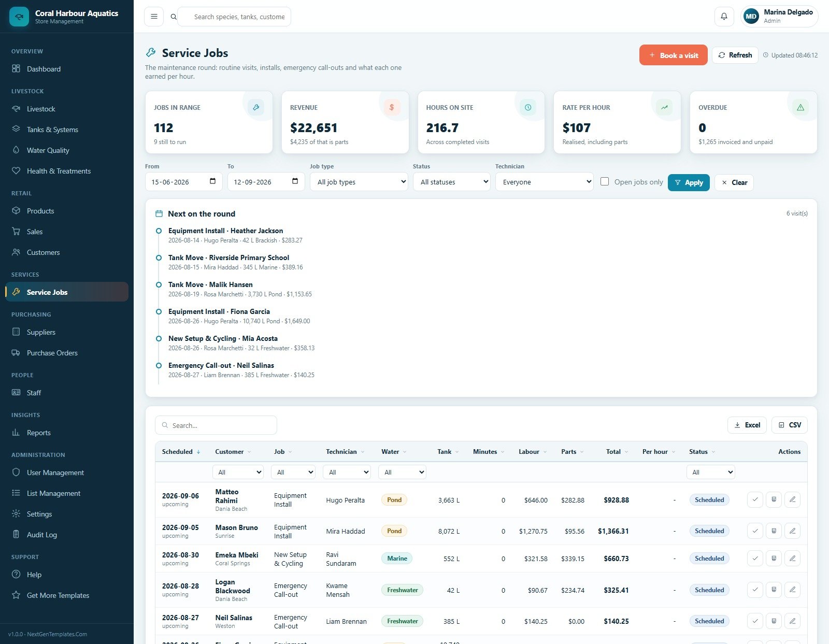Click the Settings gear icon in the sidebar
829x644 pixels.
[16, 514]
